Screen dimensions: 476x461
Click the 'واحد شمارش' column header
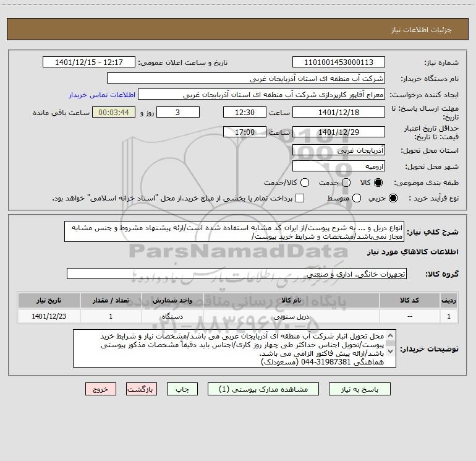172,300
